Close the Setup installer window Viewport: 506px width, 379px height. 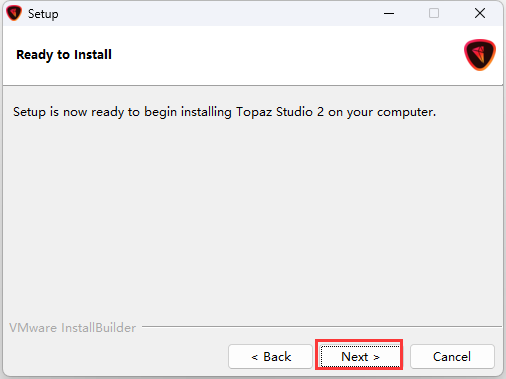point(480,13)
